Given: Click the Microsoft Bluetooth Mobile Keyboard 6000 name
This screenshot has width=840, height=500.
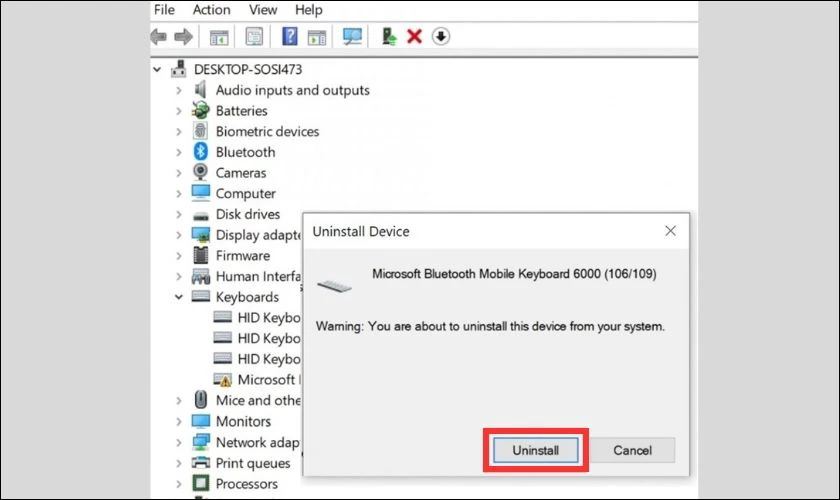Looking at the screenshot, I should point(514,274).
